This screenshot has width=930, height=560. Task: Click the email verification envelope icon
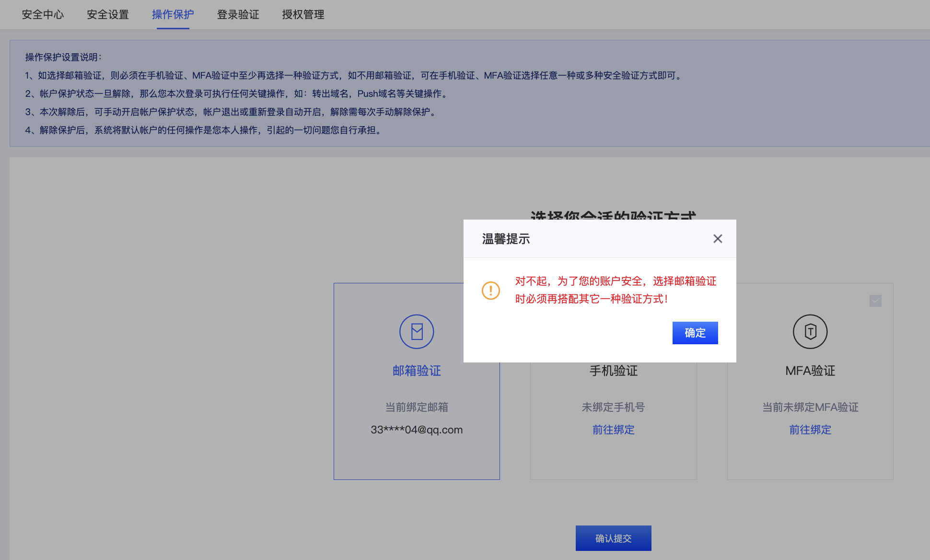[x=417, y=331]
